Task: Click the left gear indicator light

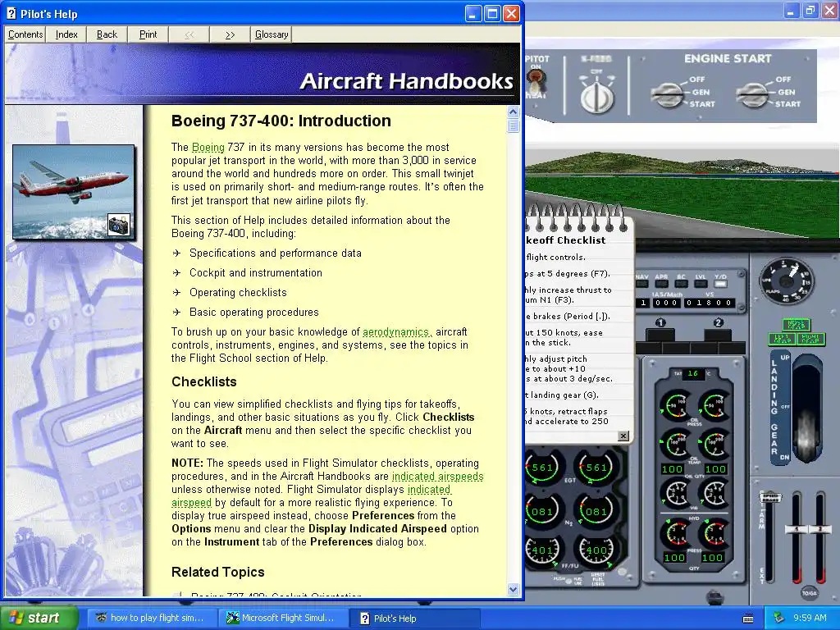Action: click(x=782, y=339)
